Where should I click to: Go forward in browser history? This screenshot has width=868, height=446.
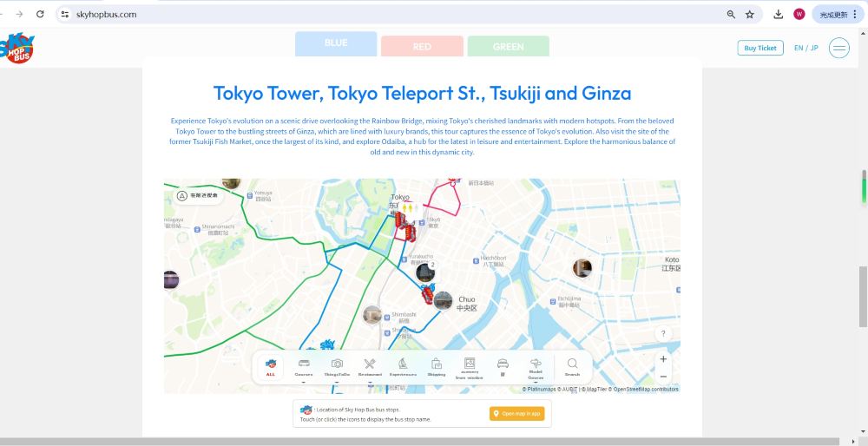click(x=19, y=15)
